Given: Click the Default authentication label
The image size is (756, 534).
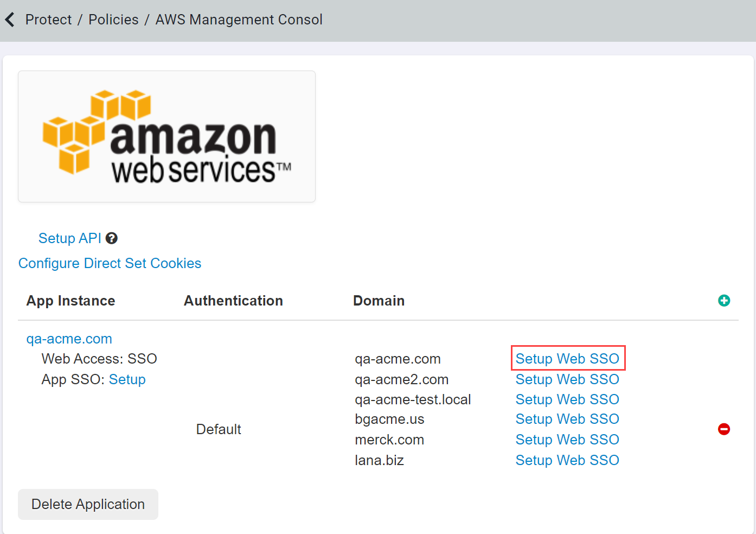Looking at the screenshot, I should click(219, 429).
